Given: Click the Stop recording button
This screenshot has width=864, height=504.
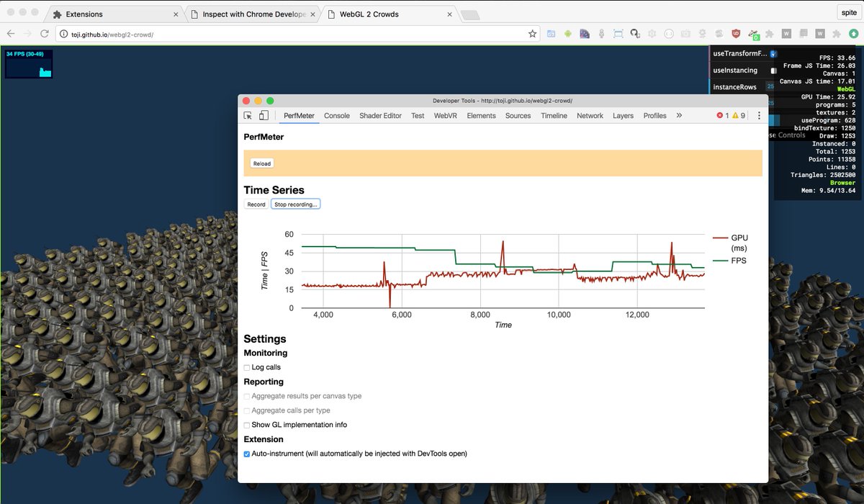Looking at the screenshot, I should coord(295,204).
